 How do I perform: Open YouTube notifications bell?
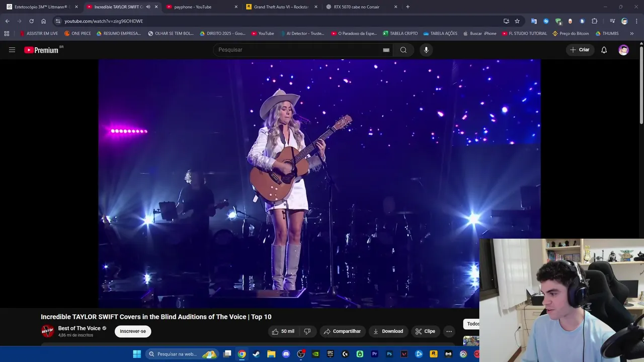(604, 50)
